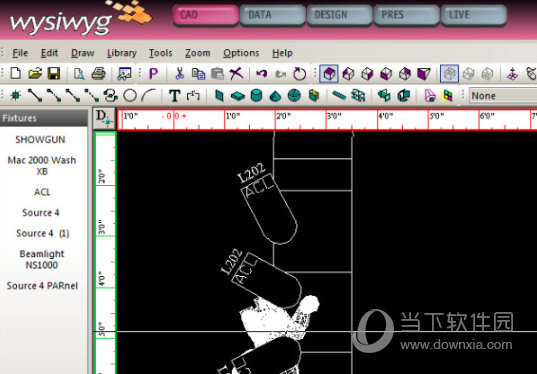Select the Text T tool
This screenshot has height=374, width=537.
(174, 96)
